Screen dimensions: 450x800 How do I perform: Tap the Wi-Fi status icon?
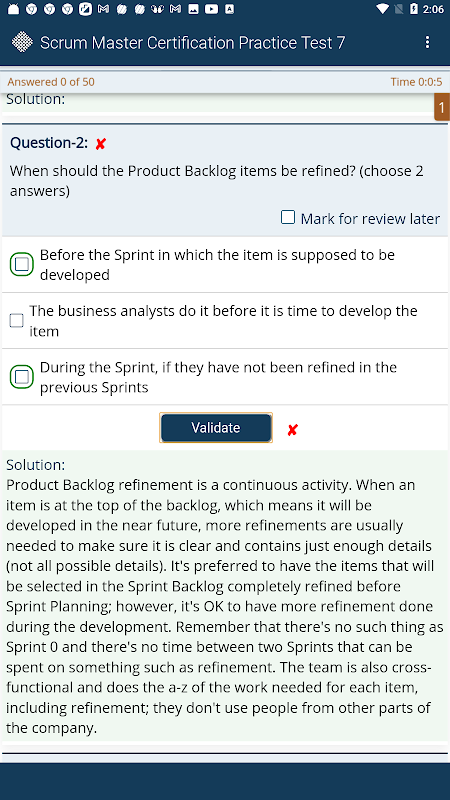tap(382, 9)
